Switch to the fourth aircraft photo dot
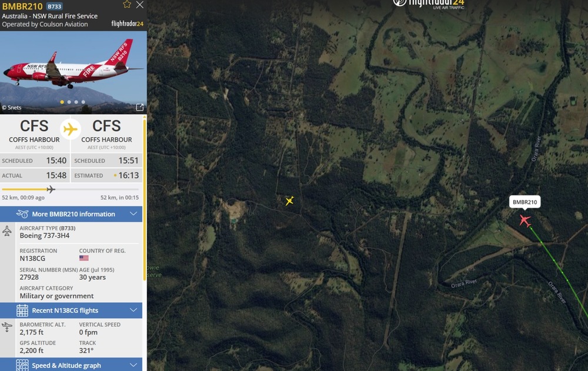588x371 pixels. pos(83,102)
